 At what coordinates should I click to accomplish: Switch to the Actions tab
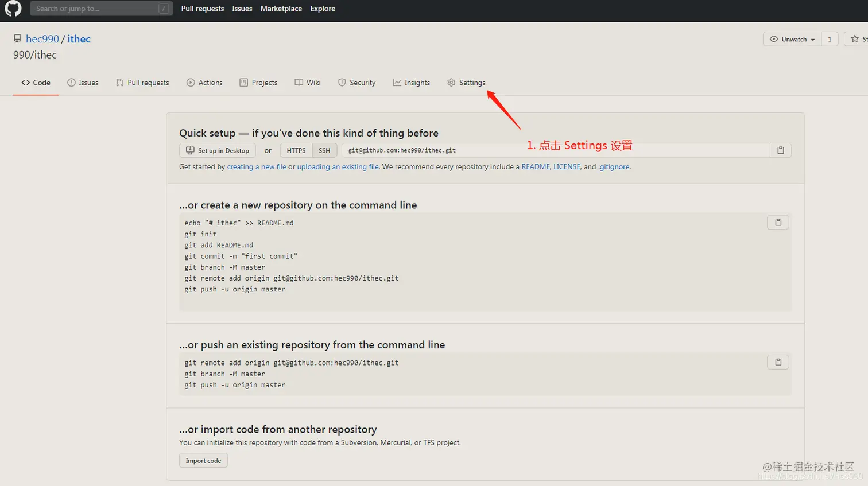click(204, 83)
